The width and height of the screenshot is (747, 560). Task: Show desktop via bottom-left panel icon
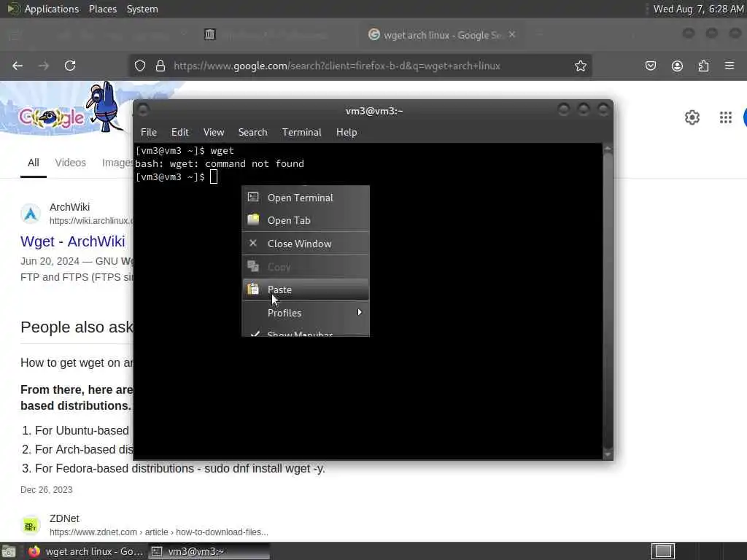click(9, 551)
